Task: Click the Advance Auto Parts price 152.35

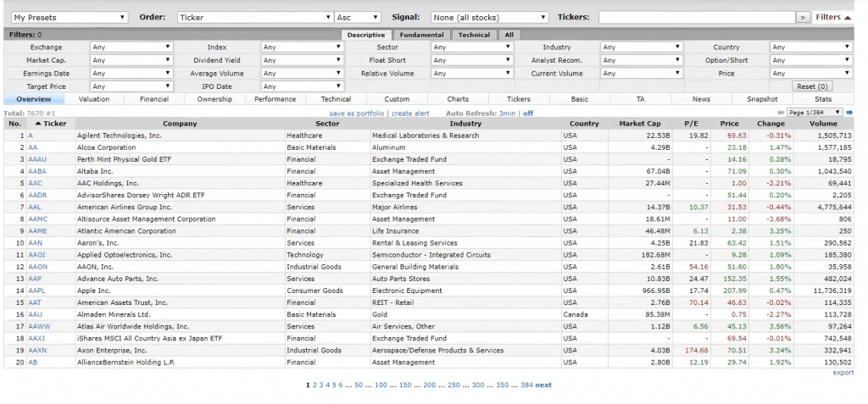Action: (734, 279)
